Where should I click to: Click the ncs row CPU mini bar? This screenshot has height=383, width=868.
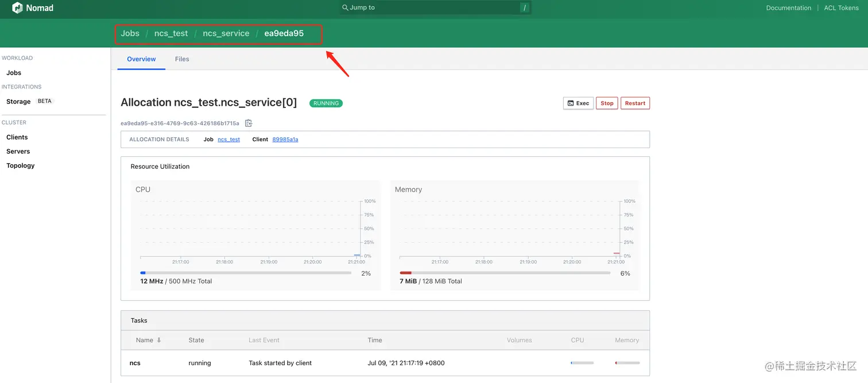pos(582,363)
